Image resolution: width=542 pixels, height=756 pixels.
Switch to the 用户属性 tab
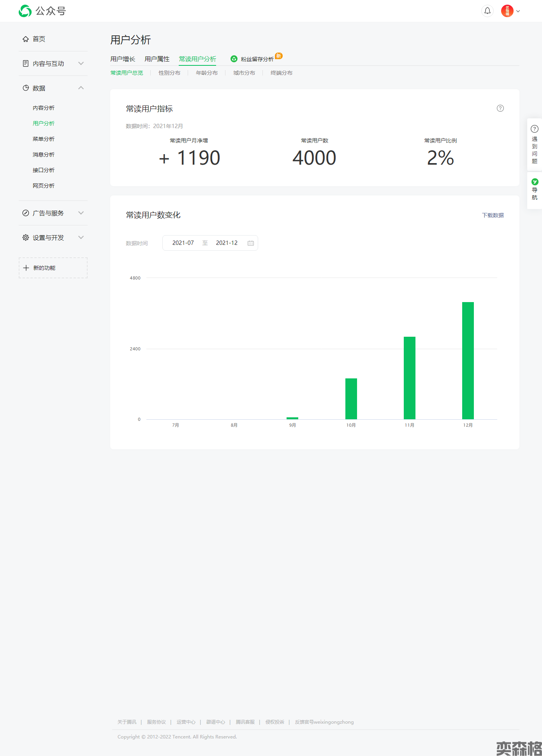point(157,59)
